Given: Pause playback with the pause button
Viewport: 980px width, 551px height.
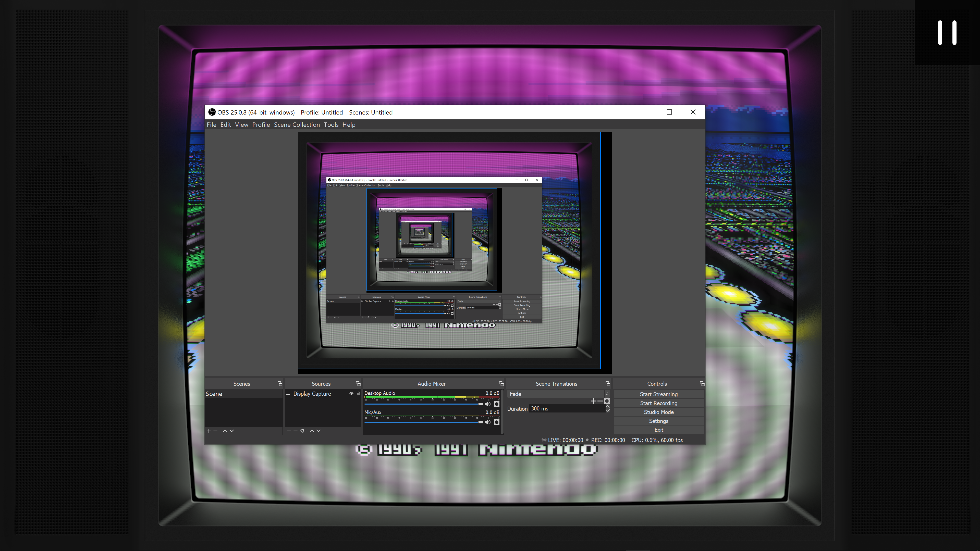Looking at the screenshot, I should pyautogui.click(x=947, y=33).
